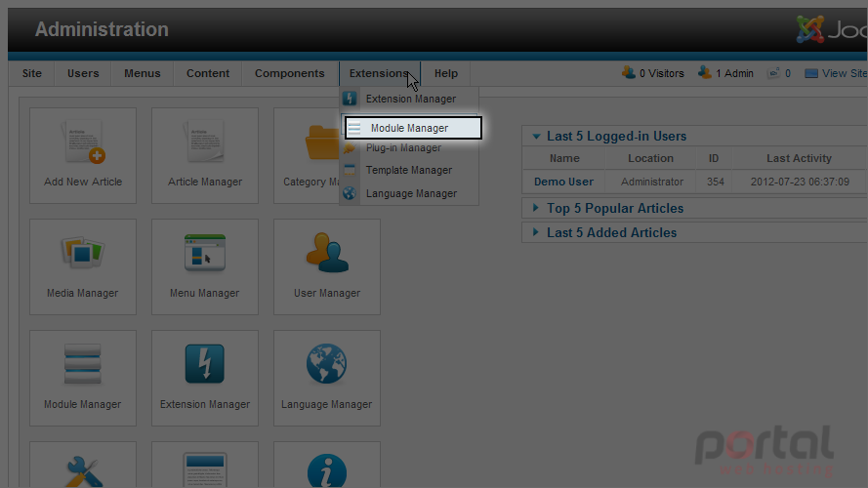The height and width of the screenshot is (488, 868).
Task: Open the Extension Manager quick icon
Action: coord(205,363)
